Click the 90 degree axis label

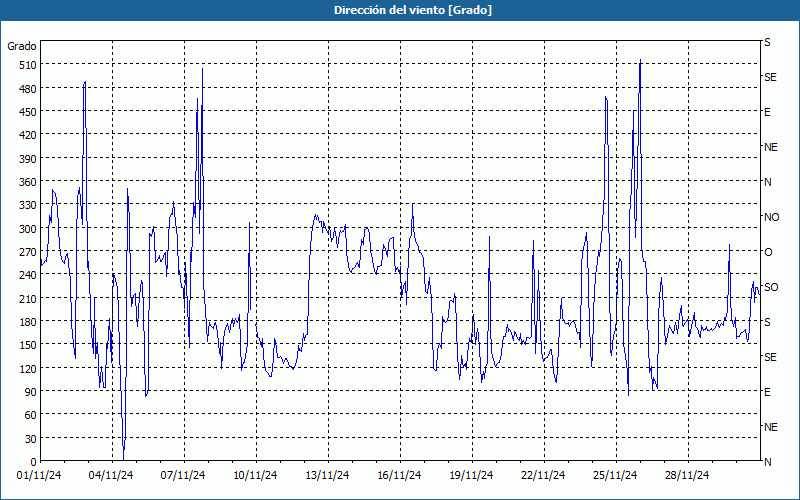click(31, 392)
